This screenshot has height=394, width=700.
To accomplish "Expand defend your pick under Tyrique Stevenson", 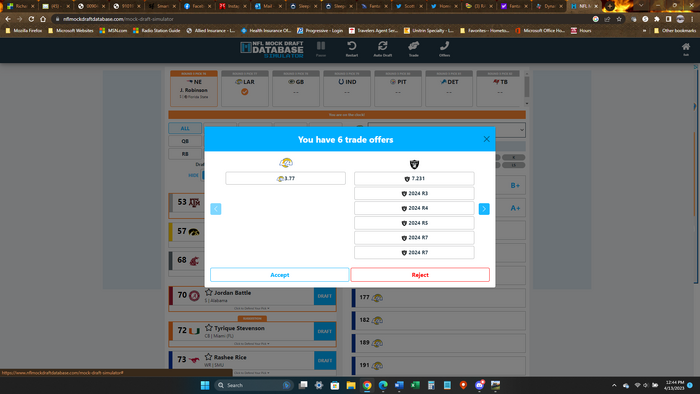I will [252, 344].
